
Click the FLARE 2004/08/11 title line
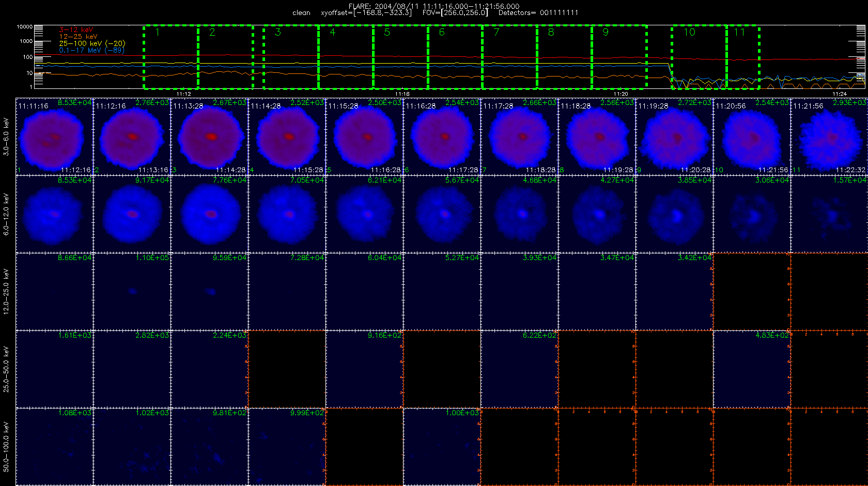434,6
